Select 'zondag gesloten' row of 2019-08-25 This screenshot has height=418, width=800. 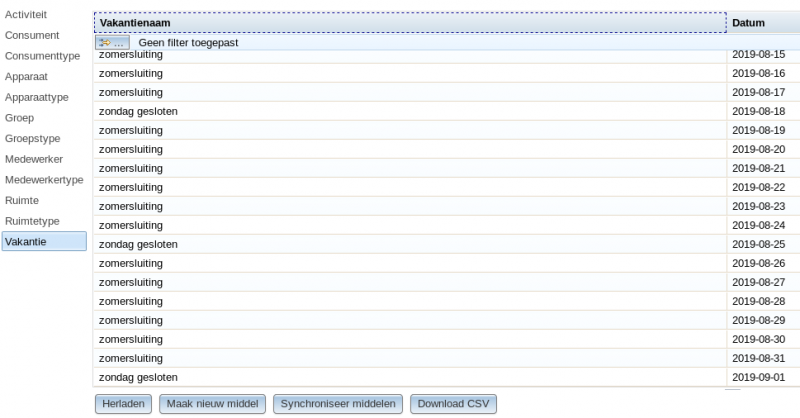(x=446, y=244)
